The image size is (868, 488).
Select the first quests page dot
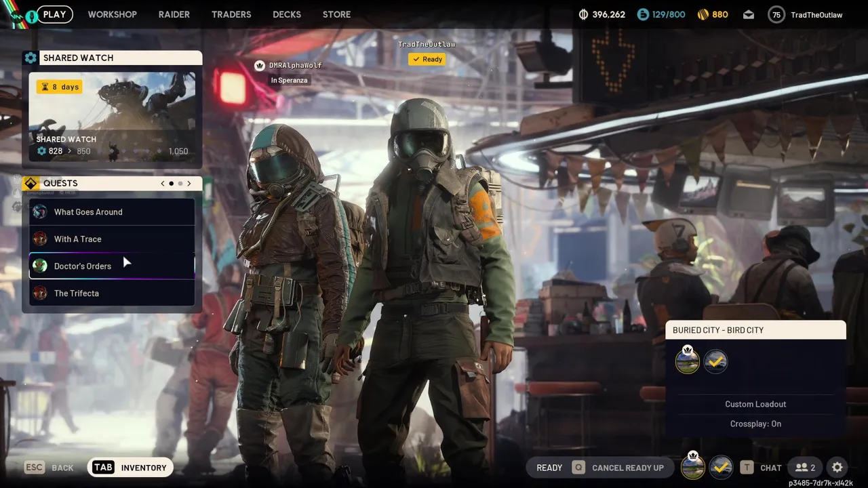171,183
